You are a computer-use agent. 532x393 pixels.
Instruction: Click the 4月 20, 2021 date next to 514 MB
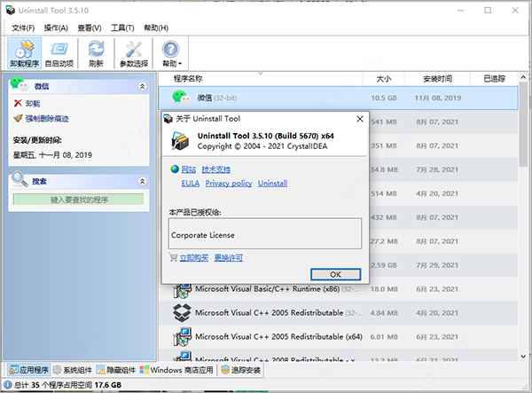point(437,193)
